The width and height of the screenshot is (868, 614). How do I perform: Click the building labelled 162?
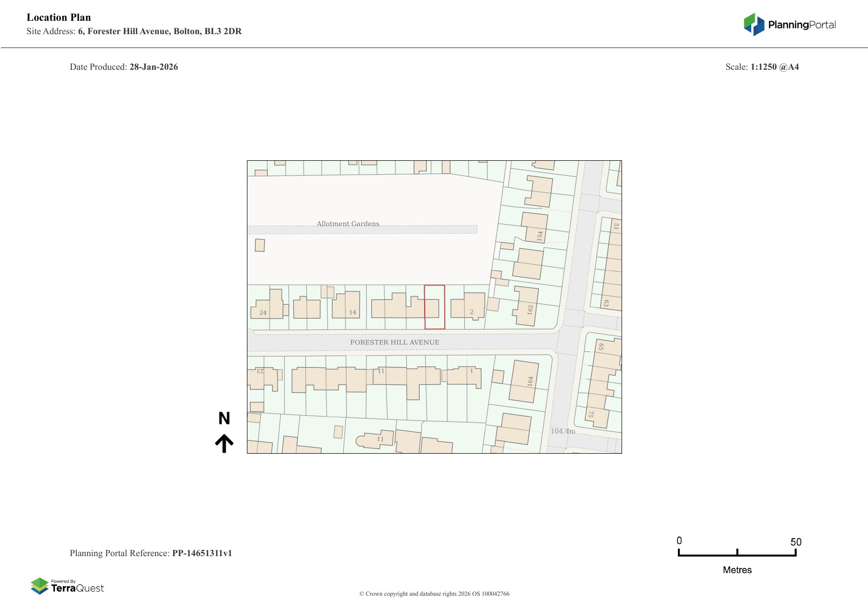click(x=526, y=306)
